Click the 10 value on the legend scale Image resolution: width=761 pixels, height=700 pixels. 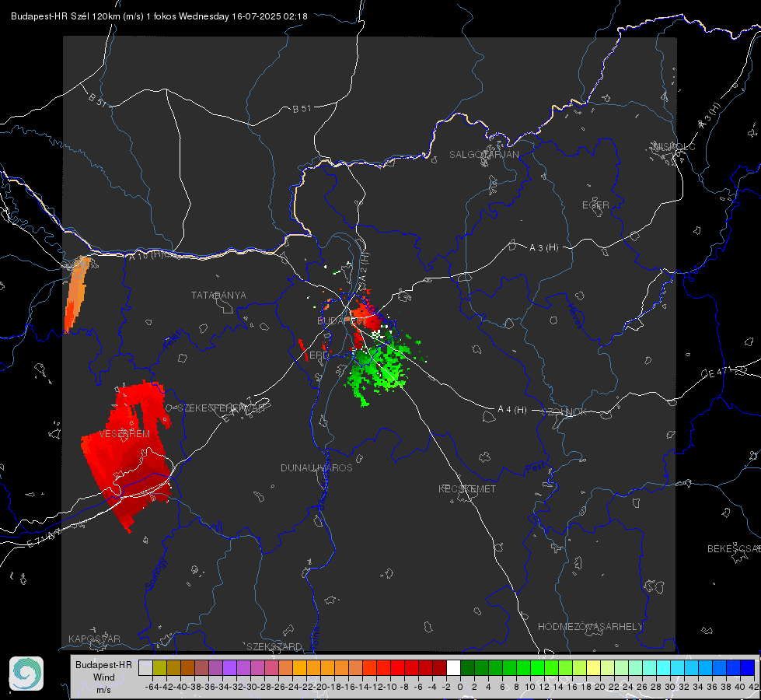pyautogui.click(x=530, y=687)
